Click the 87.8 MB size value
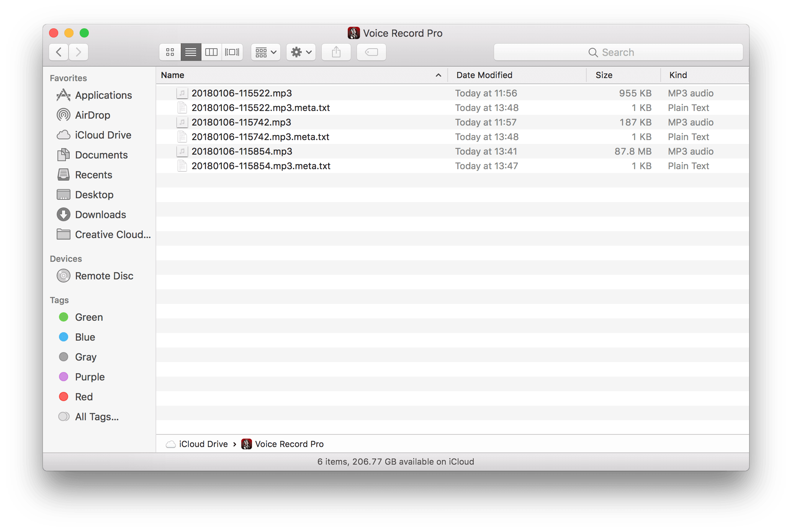The height and width of the screenshot is (532, 792). pos(633,151)
